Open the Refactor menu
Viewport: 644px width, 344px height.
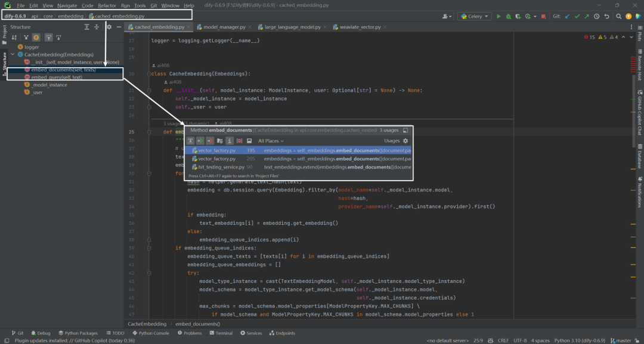coord(107,6)
